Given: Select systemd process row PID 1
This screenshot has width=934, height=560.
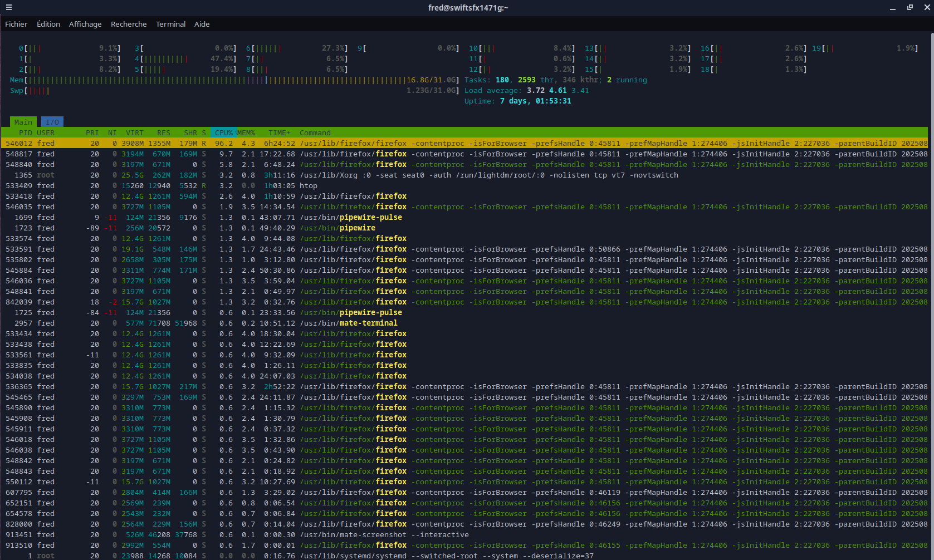Looking at the screenshot, I should (464, 556).
